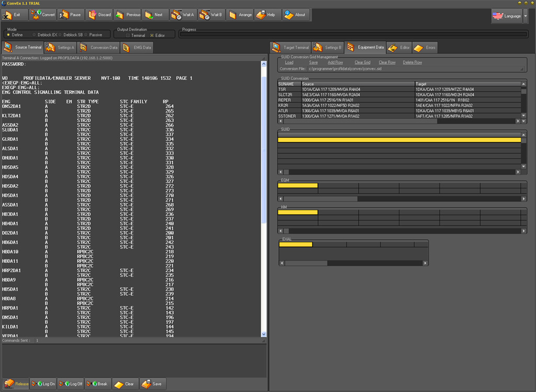
Task: Select the Passive mode radio option
Action: 86,35
